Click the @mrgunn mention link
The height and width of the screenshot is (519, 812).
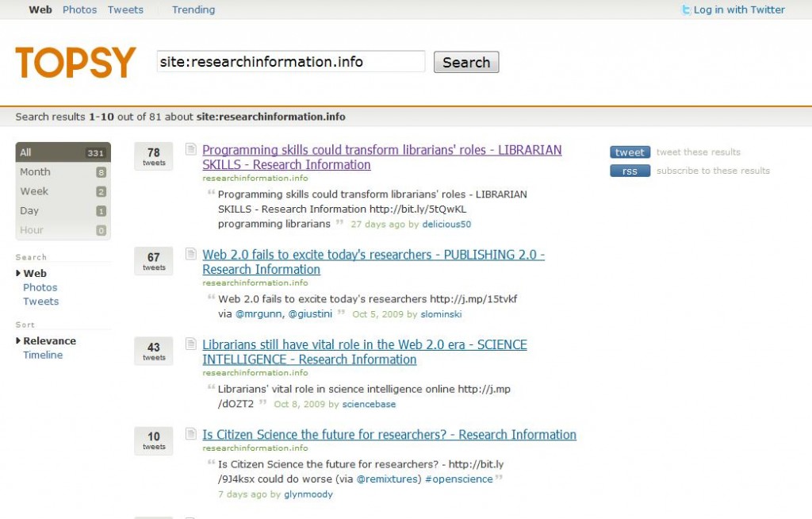(259, 313)
